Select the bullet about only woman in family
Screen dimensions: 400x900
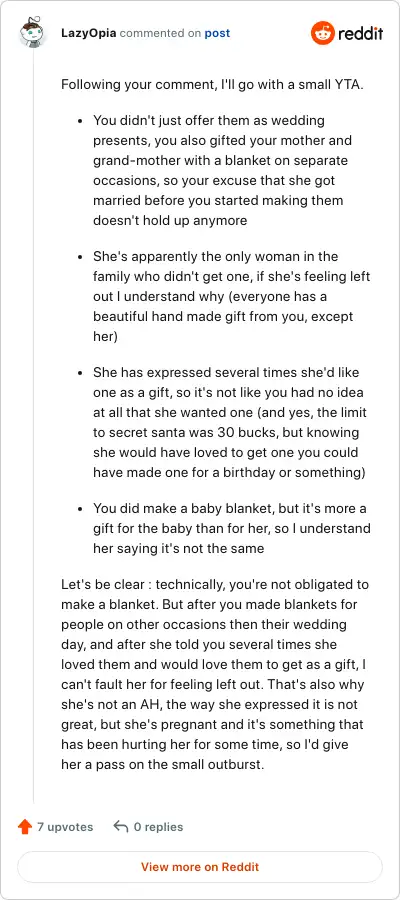232,297
